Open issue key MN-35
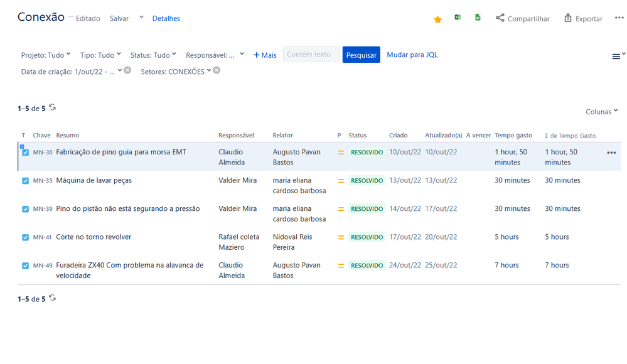This screenshot has height=364, width=627. 43,181
